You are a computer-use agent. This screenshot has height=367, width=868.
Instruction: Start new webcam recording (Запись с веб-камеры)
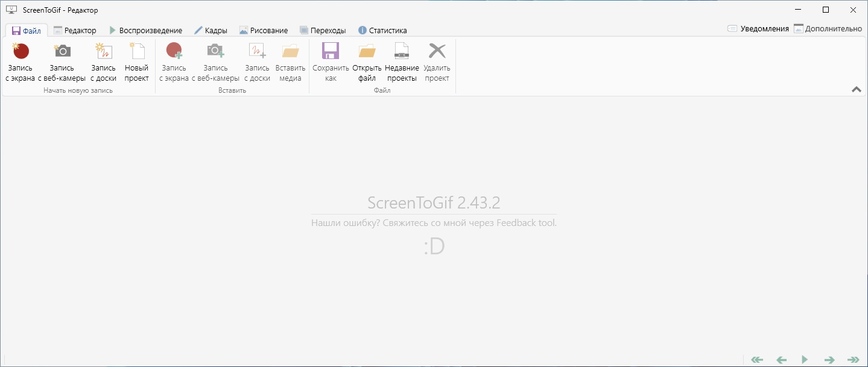(x=62, y=62)
